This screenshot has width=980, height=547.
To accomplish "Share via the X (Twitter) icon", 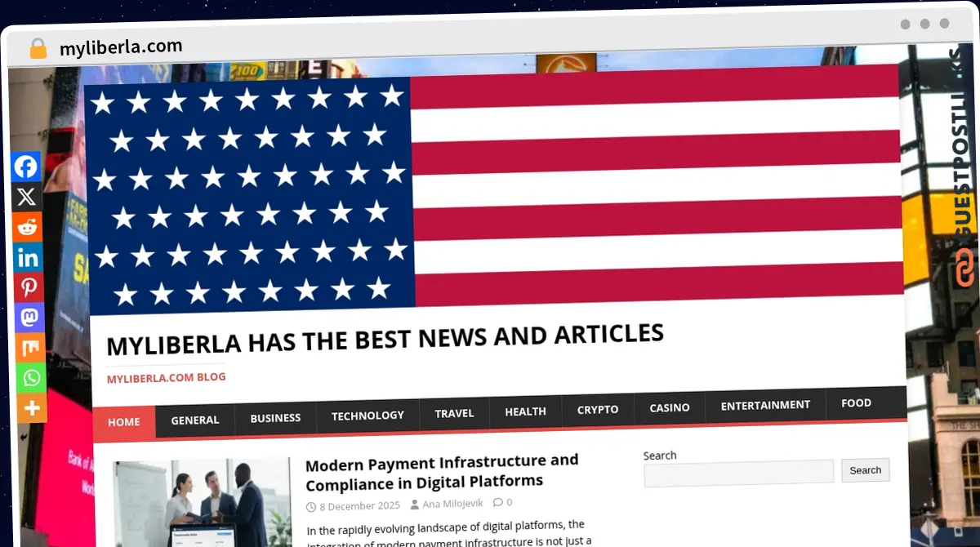I will click(26, 196).
